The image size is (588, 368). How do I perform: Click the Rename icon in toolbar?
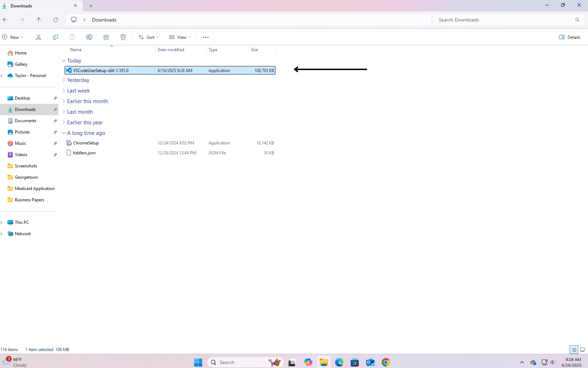pos(89,37)
